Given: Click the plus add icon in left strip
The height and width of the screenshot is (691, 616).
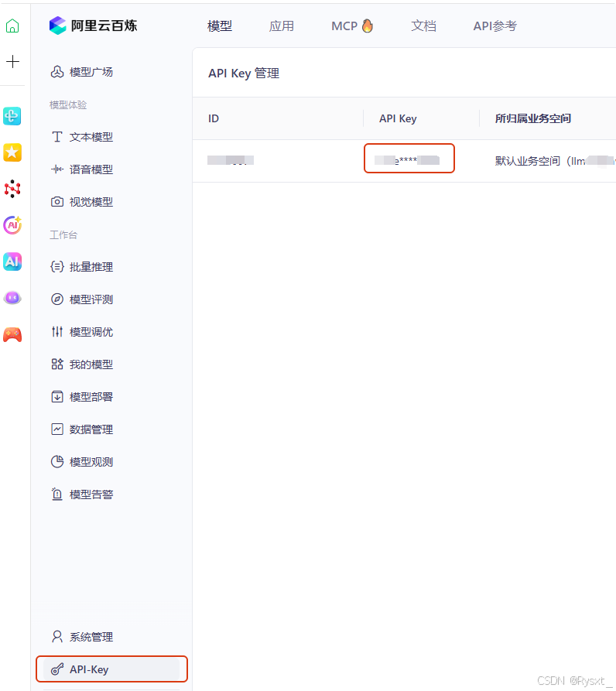Looking at the screenshot, I should pyautogui.click(x=12, y=61).
